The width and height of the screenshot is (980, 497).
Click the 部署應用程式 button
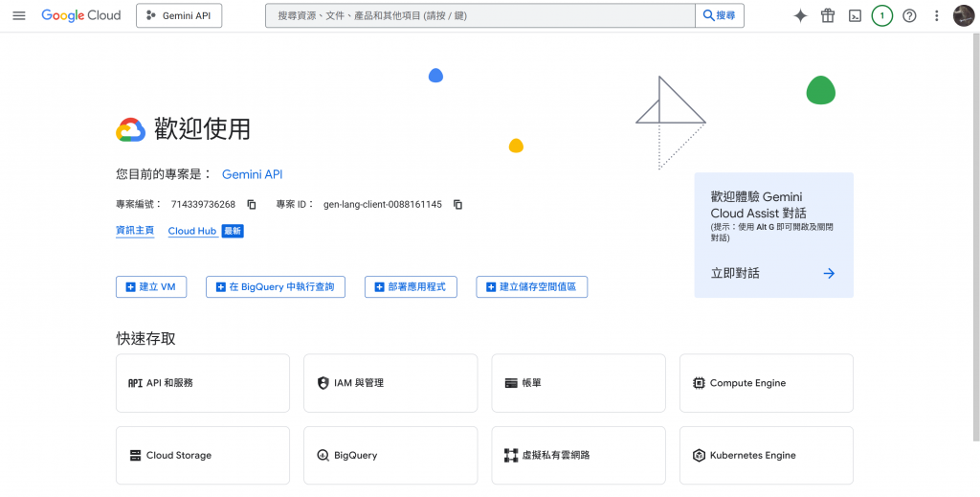(411, 287)
